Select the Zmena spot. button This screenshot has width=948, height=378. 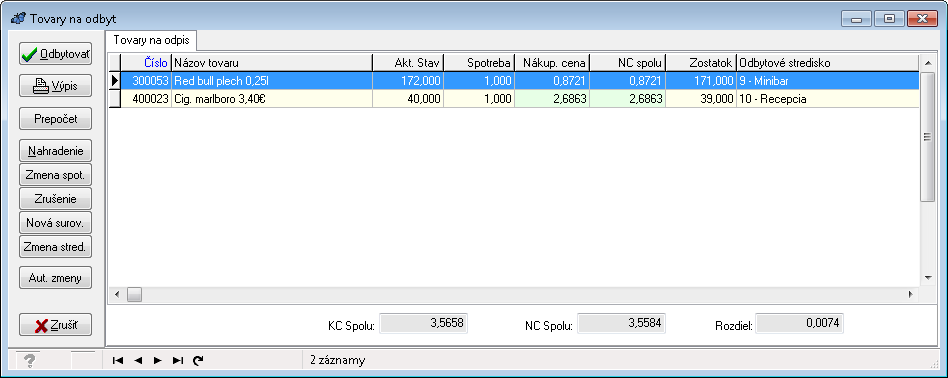[x=56, y=175]
